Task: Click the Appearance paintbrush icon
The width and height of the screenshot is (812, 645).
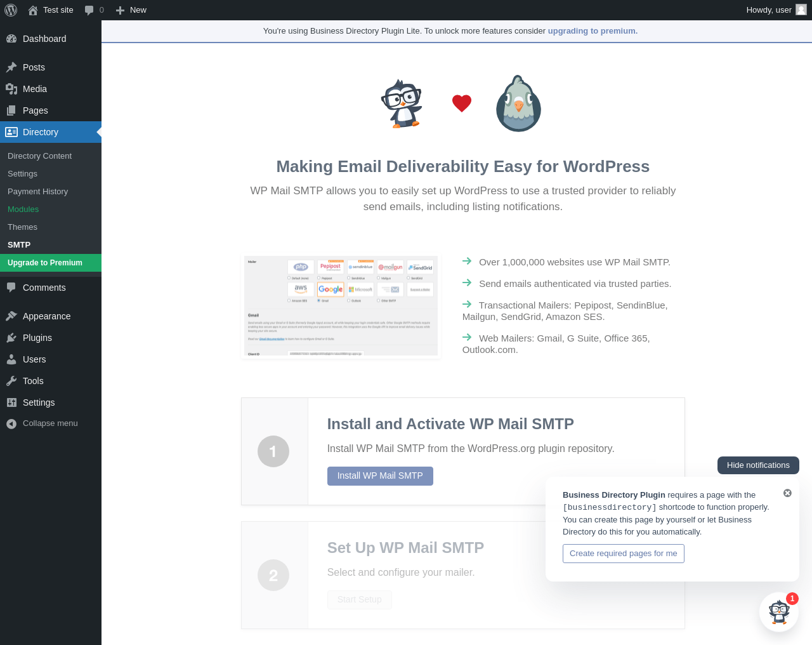Action: [x=11, y=316]
